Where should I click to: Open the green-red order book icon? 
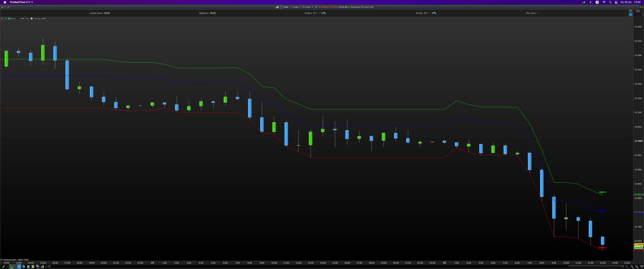(33, 266)
